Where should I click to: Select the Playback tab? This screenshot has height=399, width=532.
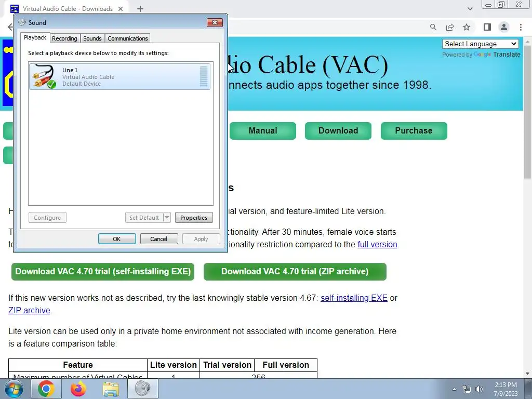(35, 37)
